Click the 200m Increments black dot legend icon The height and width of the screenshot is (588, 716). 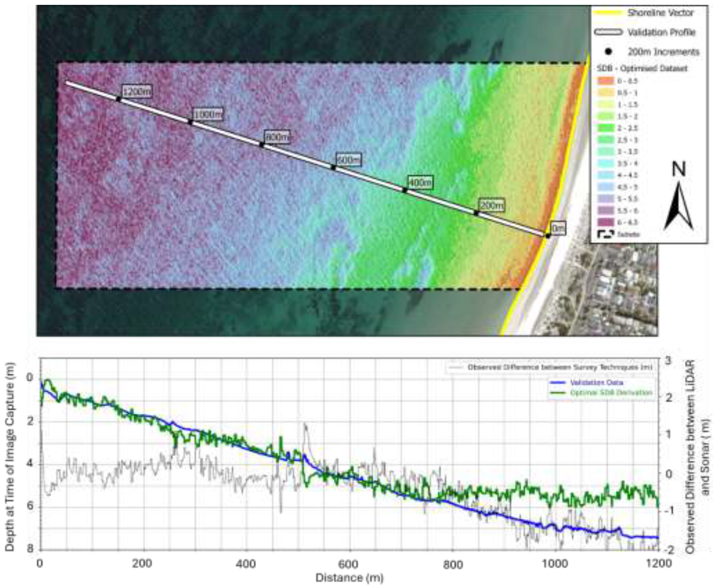click(x=609, y=52)
